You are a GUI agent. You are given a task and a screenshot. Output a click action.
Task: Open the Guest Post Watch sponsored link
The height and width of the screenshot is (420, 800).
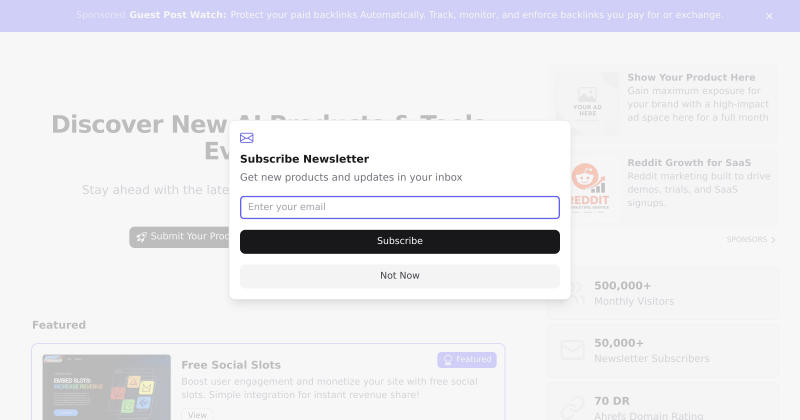point(177,15)
